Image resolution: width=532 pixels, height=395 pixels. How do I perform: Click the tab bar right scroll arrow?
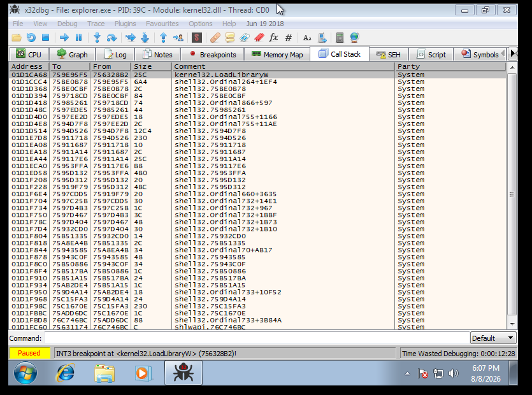[x=513, y=54]
